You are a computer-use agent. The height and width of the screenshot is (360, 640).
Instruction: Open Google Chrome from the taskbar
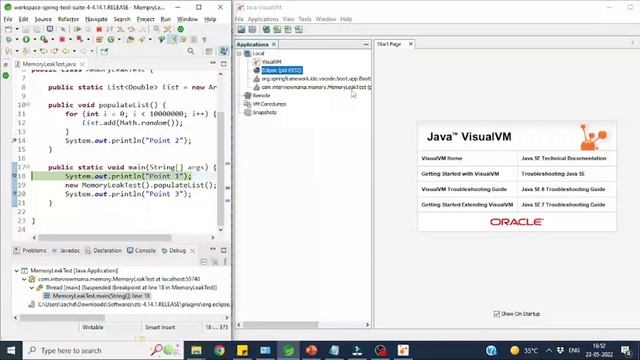[219, 350]
